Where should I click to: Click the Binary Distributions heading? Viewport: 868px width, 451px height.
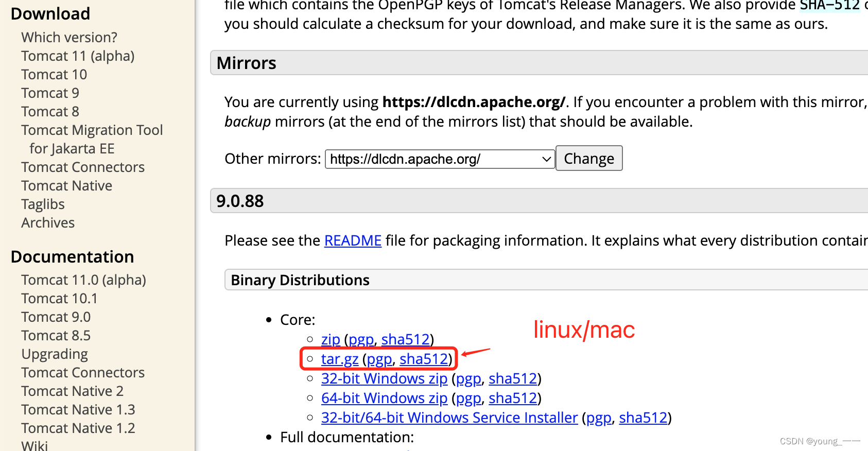coord(300,280)
